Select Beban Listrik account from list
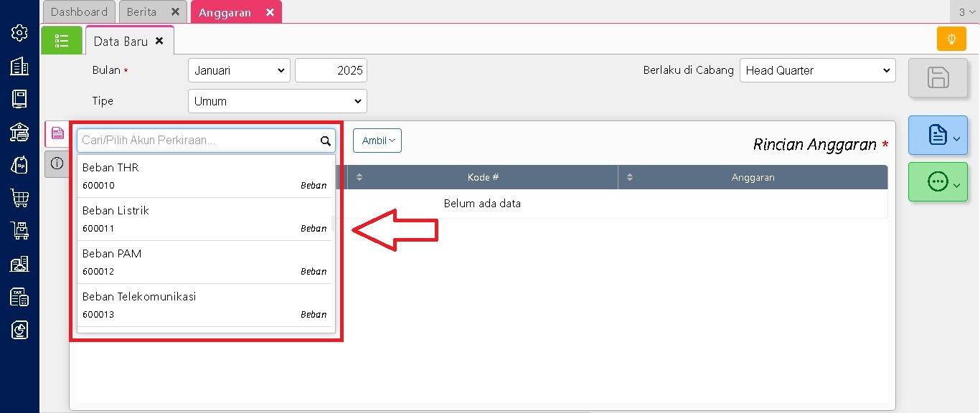The width and height of the screenshot is (980, 413). 204,219
